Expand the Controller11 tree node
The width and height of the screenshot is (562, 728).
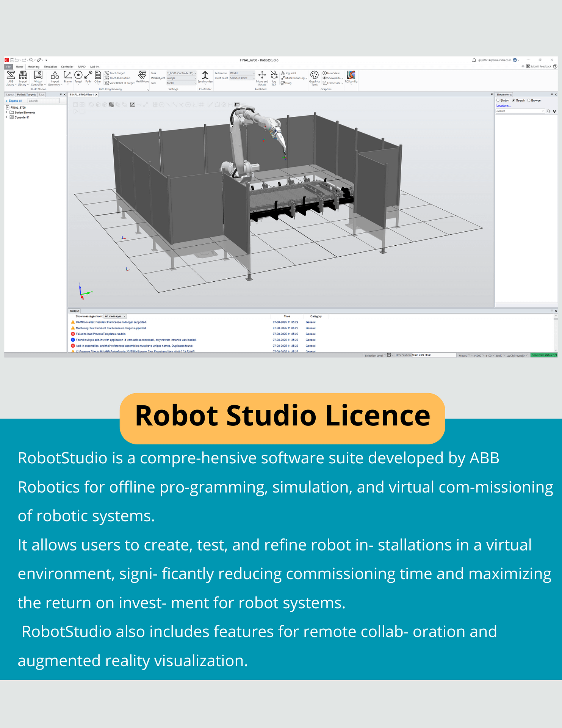(x=7, y=117)
